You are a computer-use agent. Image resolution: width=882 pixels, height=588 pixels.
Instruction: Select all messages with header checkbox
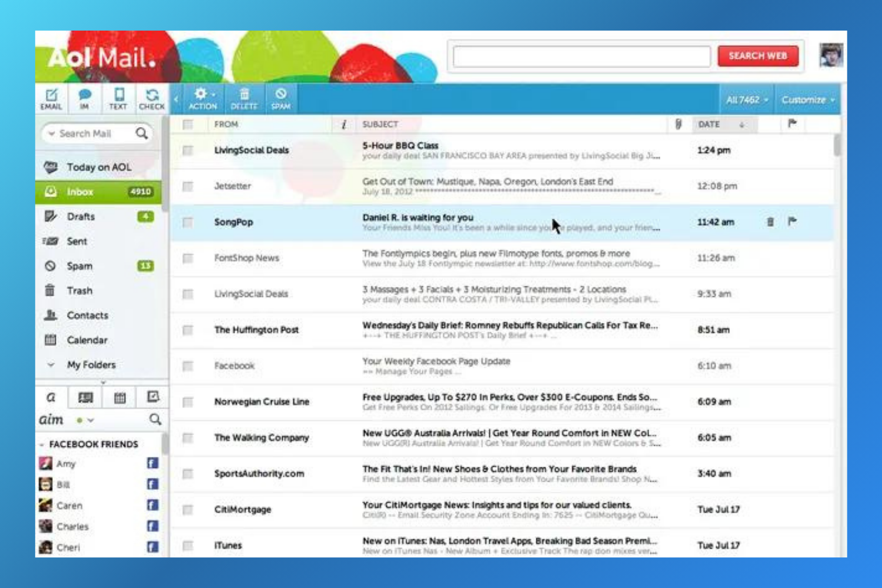188,124
